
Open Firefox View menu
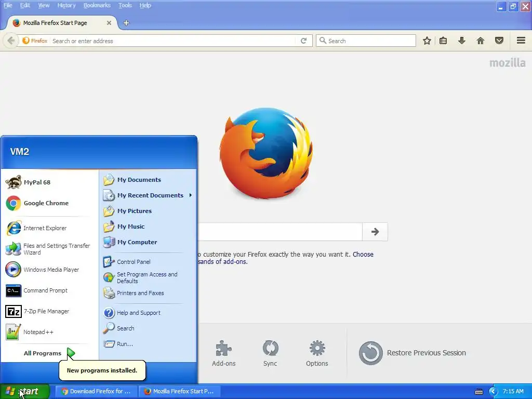[44, 5]
